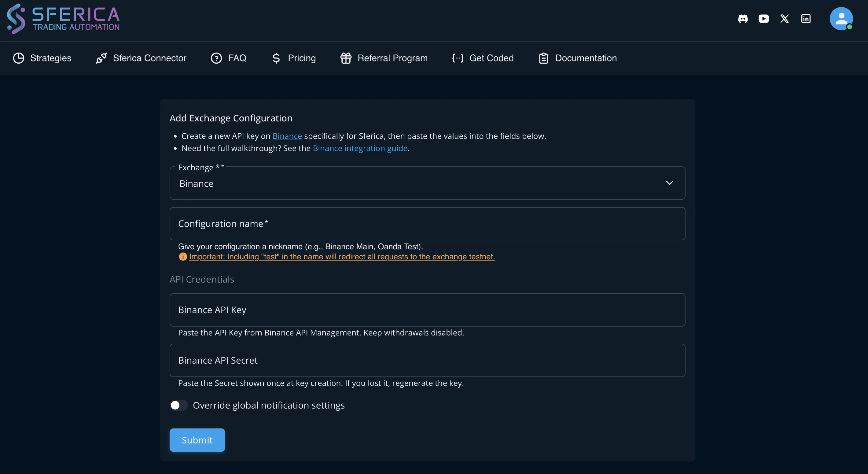Open the LinkedIn icon link
This screenshot has height=474, width=868.
coord(806,19)
